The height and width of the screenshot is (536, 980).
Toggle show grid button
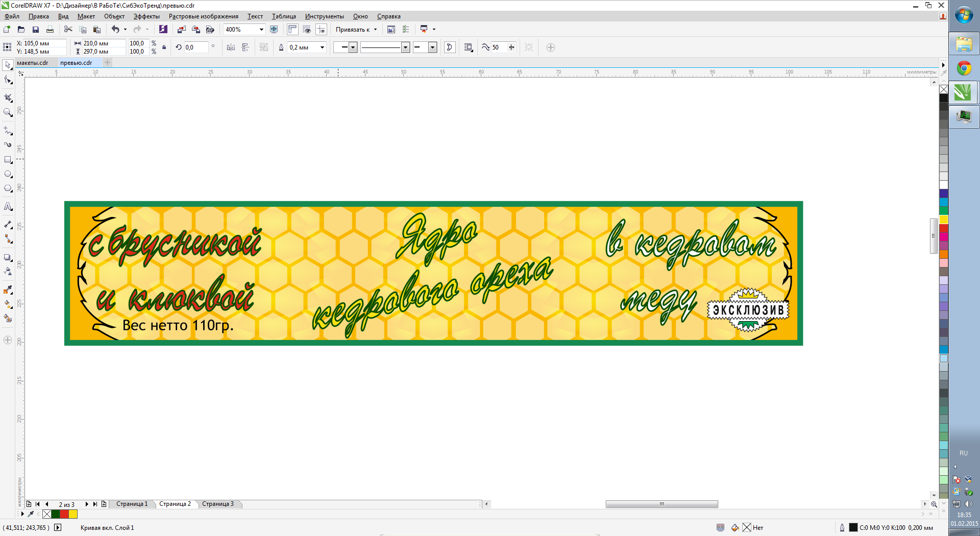pos(307,30)
